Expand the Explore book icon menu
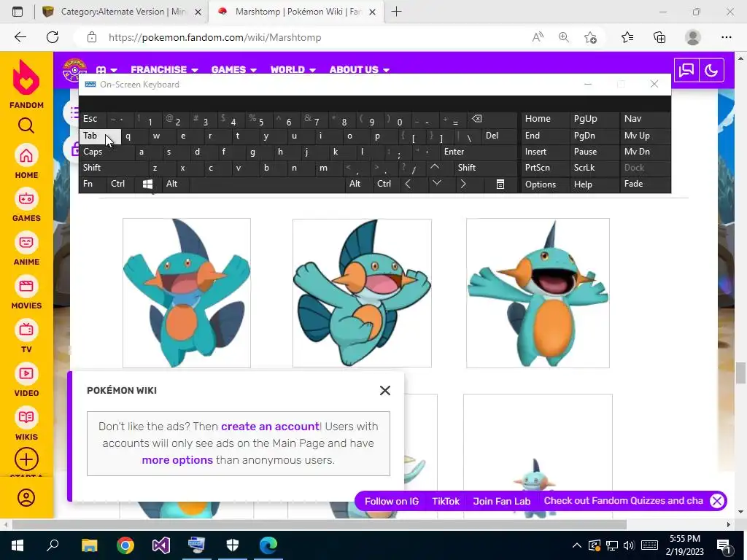Screen dimensions: 747x560 click(x=107, y=69)
